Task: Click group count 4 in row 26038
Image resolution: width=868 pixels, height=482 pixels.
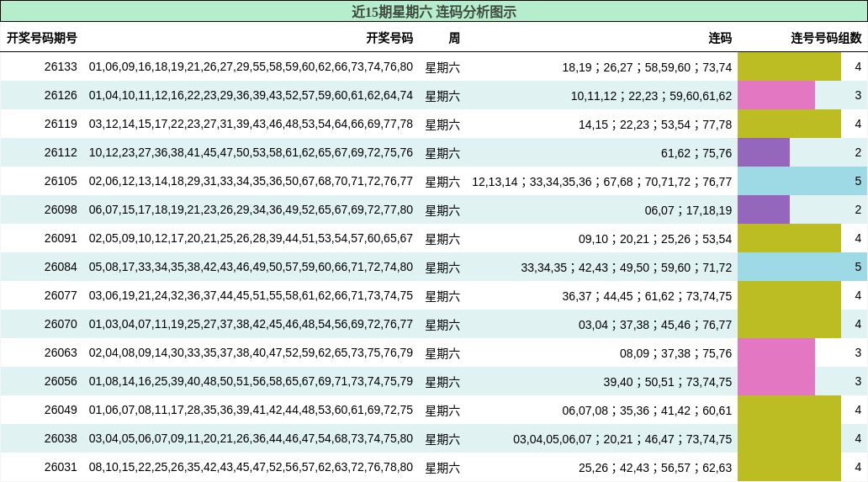Action: [x=858, y=438]
